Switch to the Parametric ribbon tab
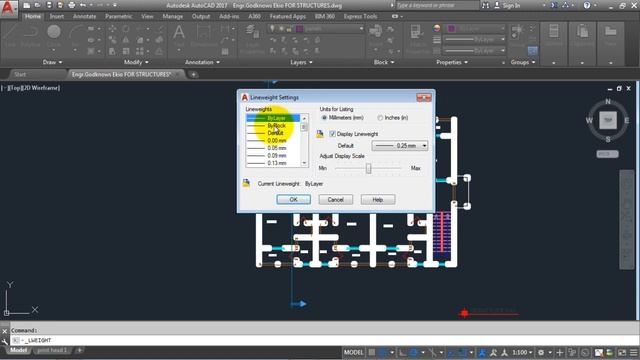This screenshot has height=360, width=640. pos(119,16)
